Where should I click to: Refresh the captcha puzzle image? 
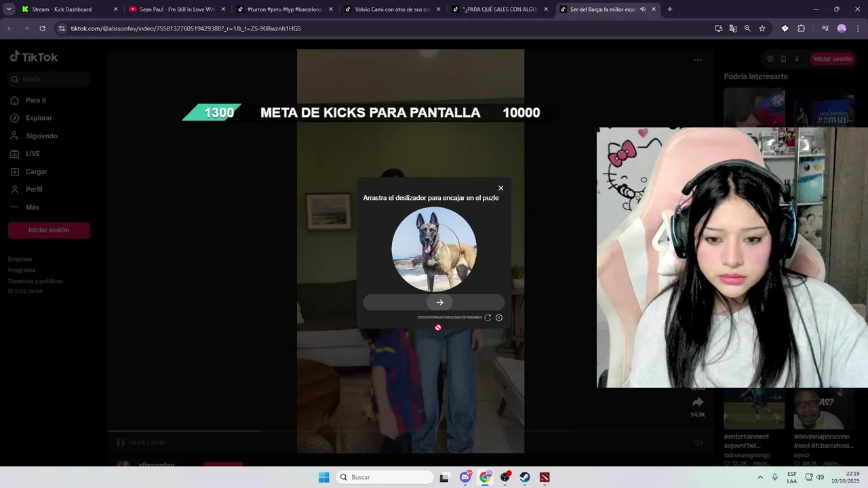point(488,317)
